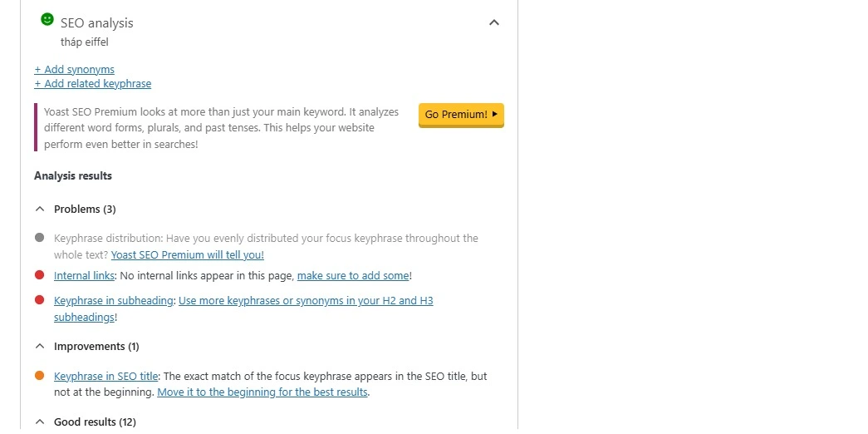
Task: Open the Keyphrase in subheading link
Action: [114, 300]
